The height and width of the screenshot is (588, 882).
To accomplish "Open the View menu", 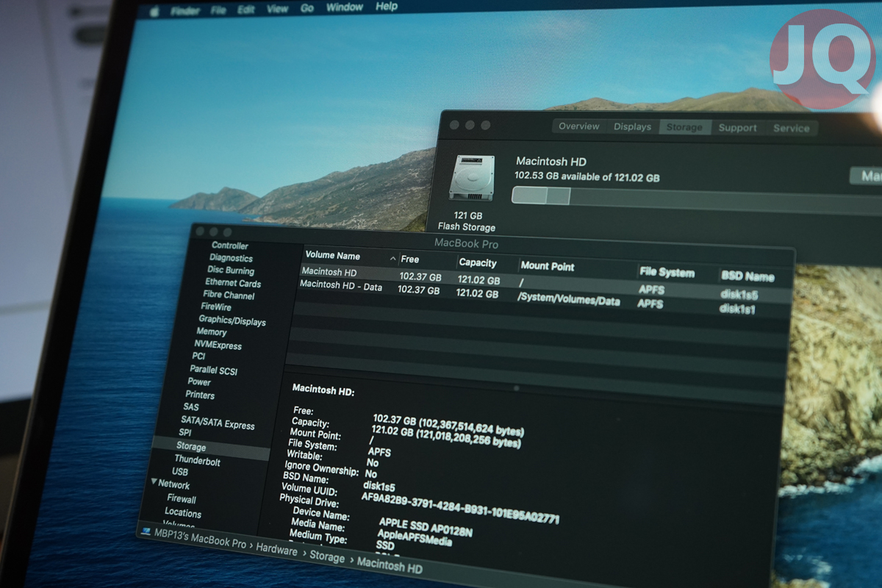I will click(277, 10).
